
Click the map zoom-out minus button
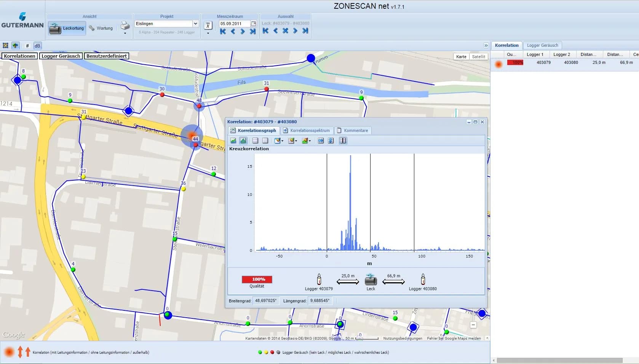point(473,325)
